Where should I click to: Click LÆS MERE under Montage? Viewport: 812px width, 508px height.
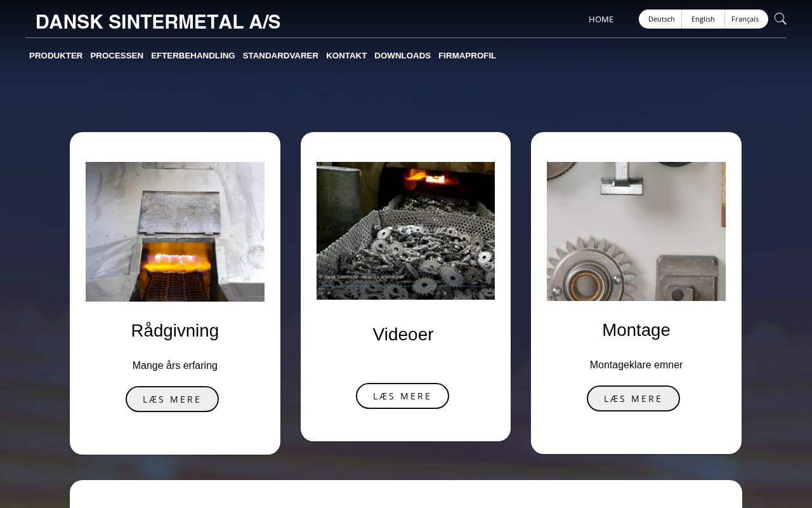pyautogui.click(x=633, y=399)
